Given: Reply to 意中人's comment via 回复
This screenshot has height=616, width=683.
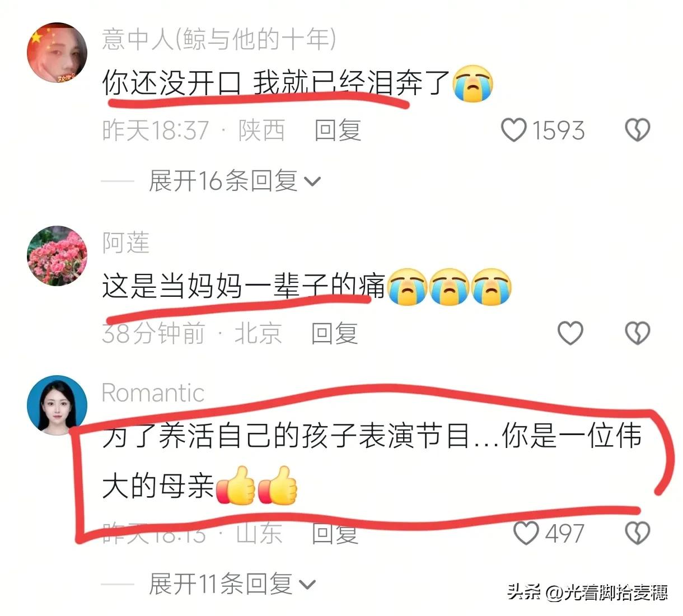Looking at the screenshot, I should [x=338, y=130].
